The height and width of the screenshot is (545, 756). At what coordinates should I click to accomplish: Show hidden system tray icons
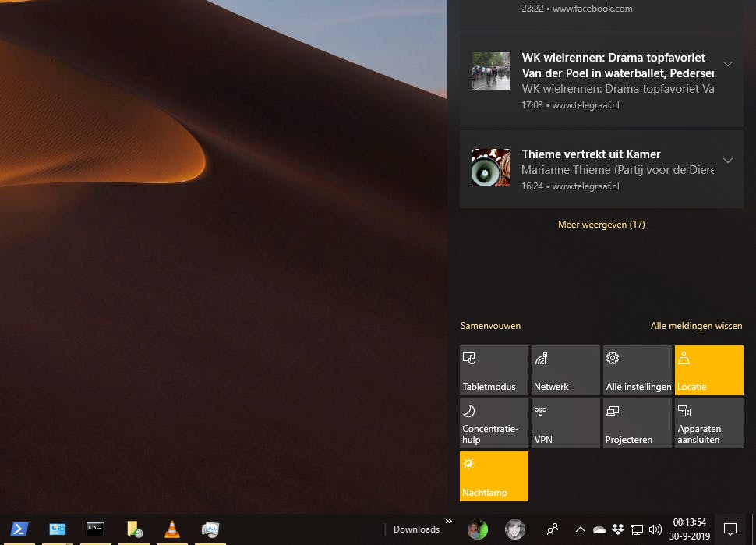tap(581, 529)
